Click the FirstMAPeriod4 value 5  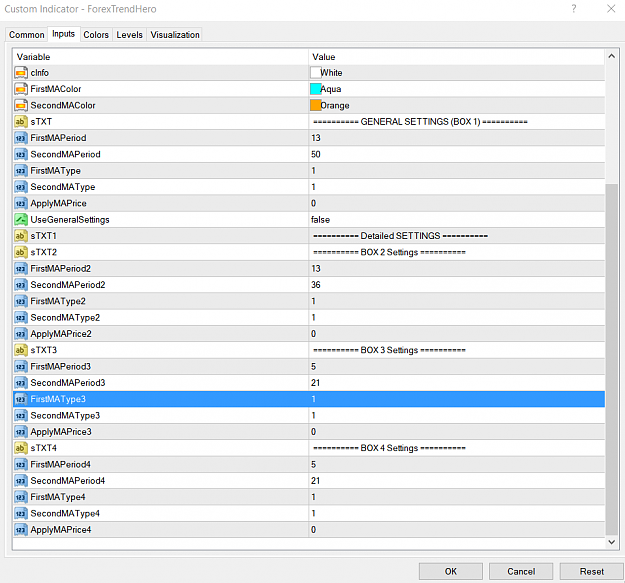[x=314, y=465]
